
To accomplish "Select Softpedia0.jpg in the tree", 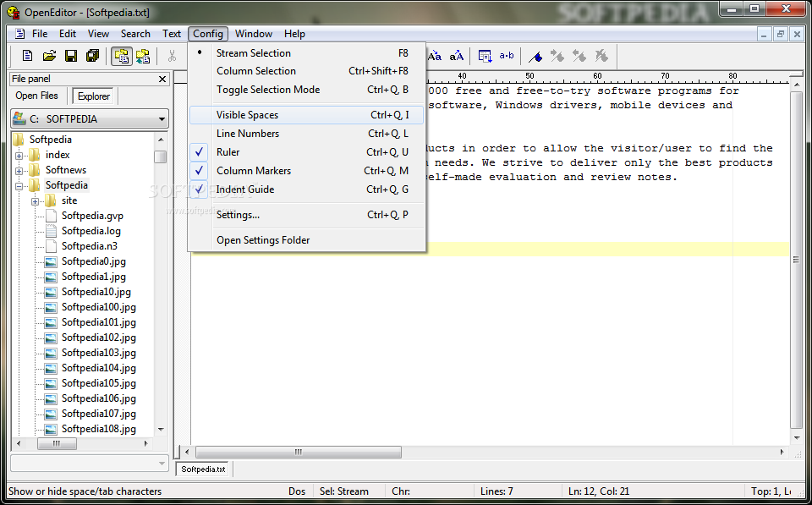I will [94, 261].
